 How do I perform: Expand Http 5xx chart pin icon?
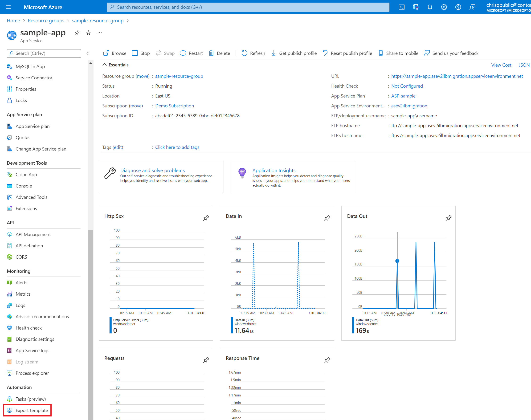point(206,218)
